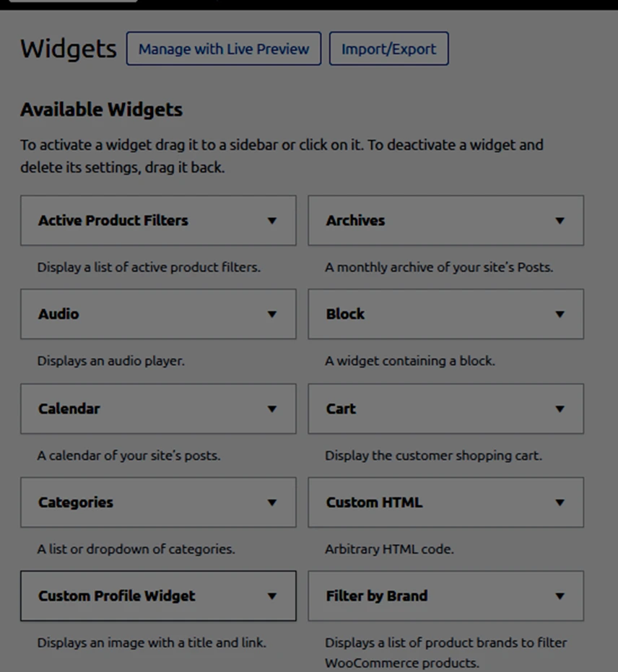Open the Categories widget dropdown
The image size is (618, 672).
[273, 502]
